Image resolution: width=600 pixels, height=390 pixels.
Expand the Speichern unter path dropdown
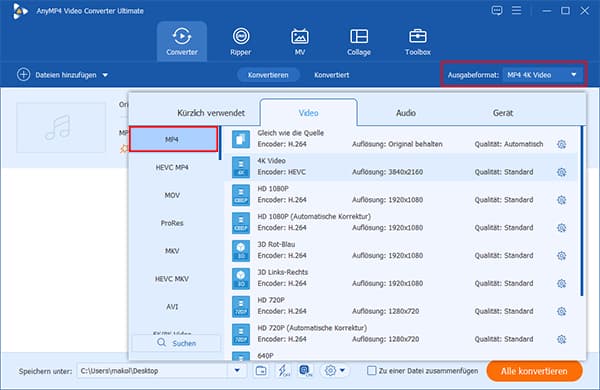point(237,370)
